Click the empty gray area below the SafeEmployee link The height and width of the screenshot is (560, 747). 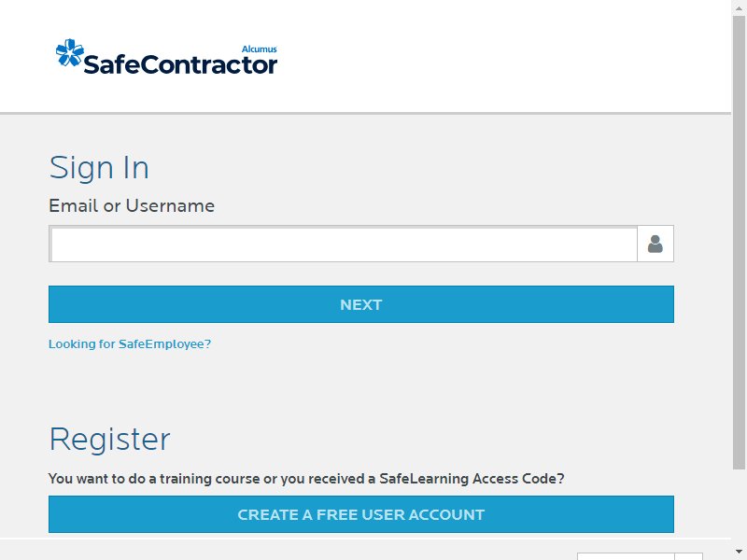(x=361, y=385)
